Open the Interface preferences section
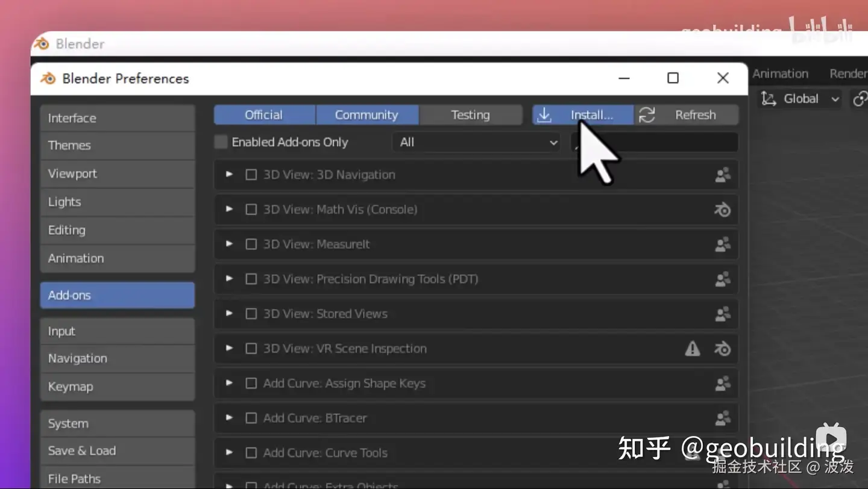Viewport: 868px width, 489px height. click(x=118, y=118)
